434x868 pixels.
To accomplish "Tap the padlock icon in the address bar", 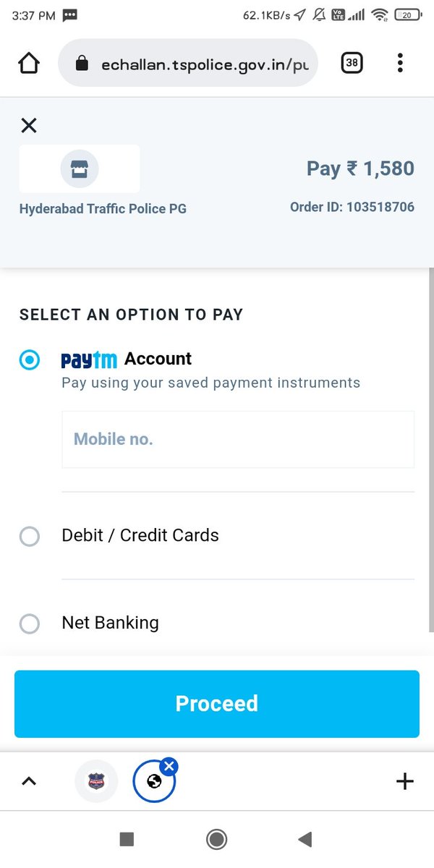I will pos(82,64).
